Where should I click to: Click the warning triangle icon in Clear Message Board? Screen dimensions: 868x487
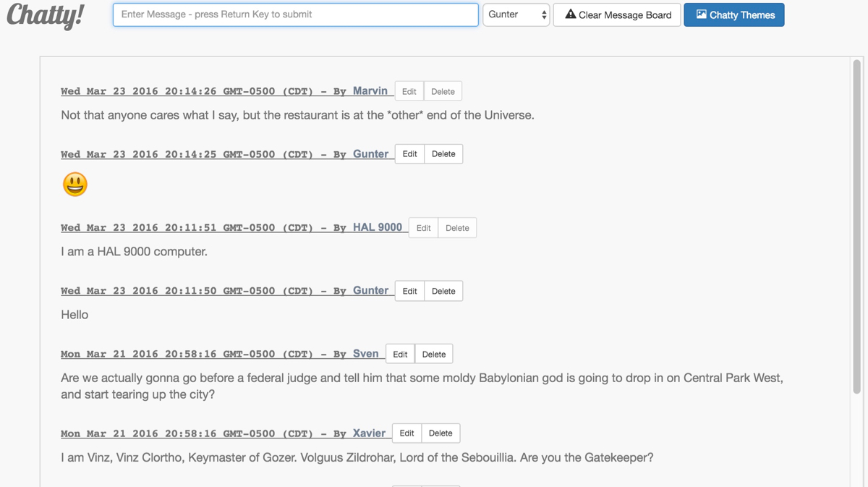(x=570, y=14)
